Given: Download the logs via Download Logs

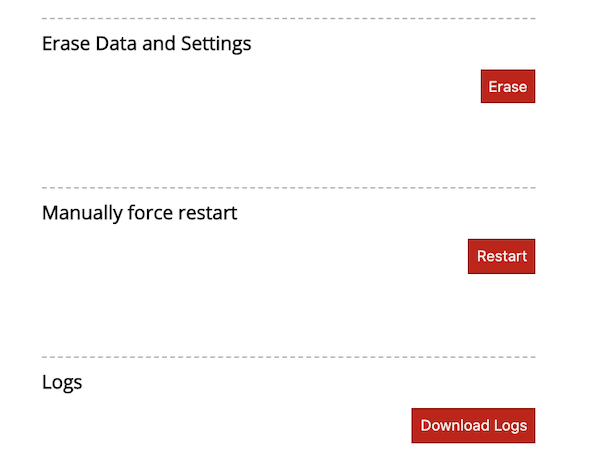Looking at the screenshot, I should (473, 425).
